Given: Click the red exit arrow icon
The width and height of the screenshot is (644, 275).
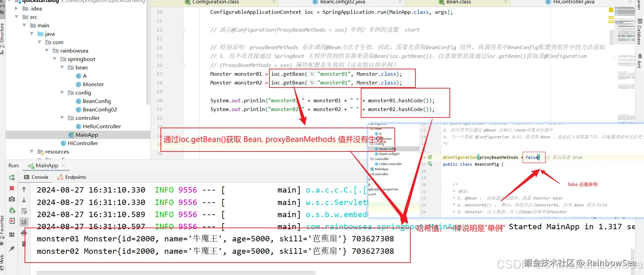Looking at the screenshot, I should (12, 221).
